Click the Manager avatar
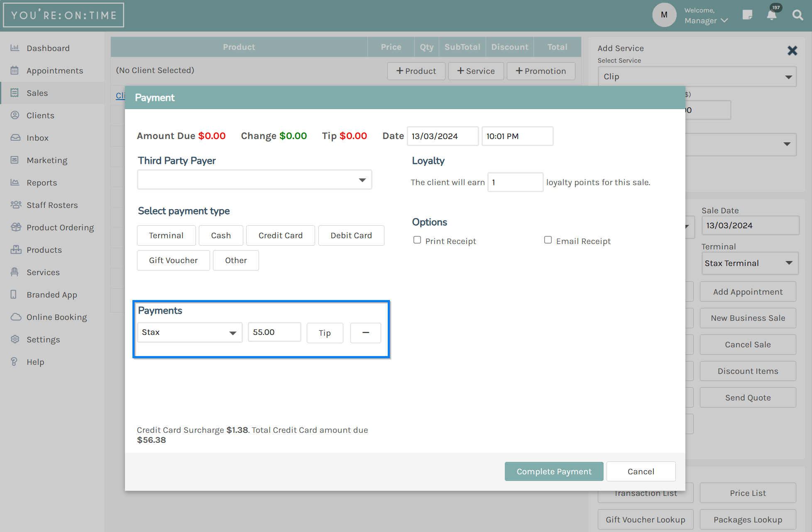Viewport: 812px width, 532px height. 664,15
